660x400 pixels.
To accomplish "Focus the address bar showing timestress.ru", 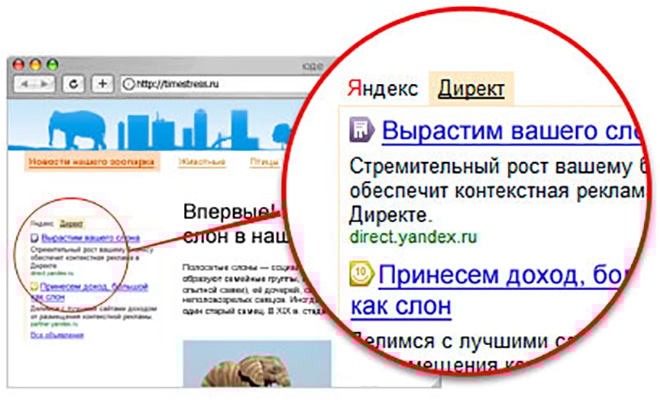I will [200, 82].
